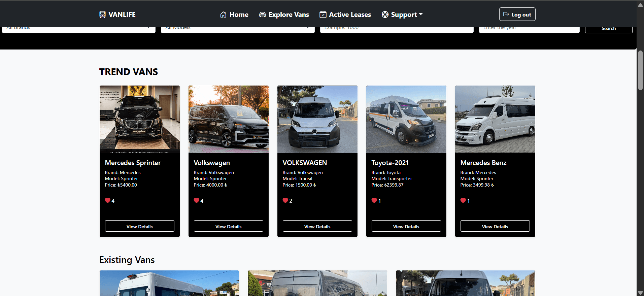The image size is (644, 296).
Task: Click Toyota-2021 minibus photo
Action: click(406, 119)
